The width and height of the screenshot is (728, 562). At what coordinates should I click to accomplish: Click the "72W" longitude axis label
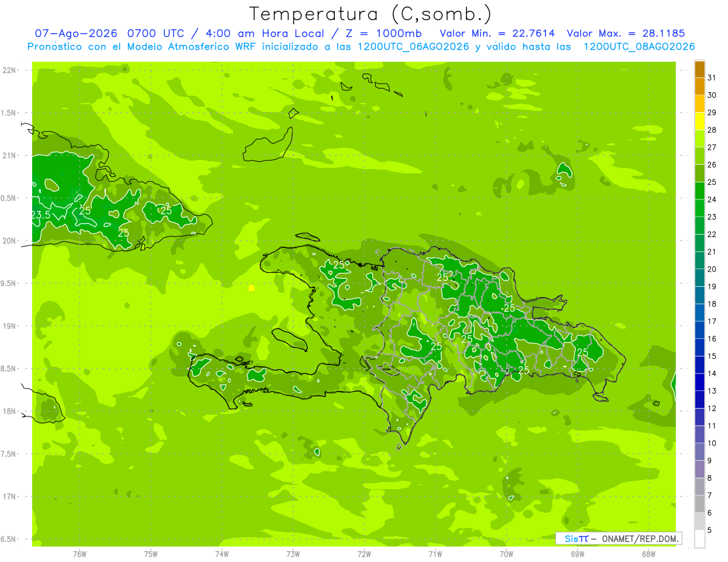pos(364,554)
